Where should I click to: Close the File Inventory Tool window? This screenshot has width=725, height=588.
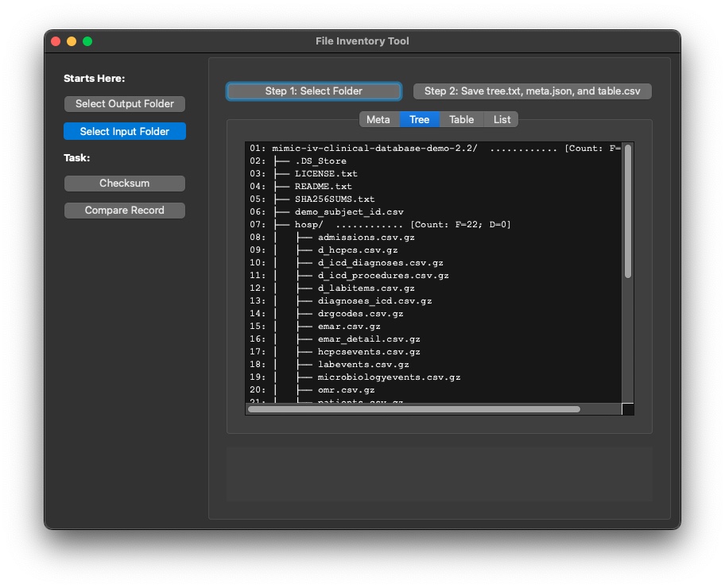click(x=56, y=41)
